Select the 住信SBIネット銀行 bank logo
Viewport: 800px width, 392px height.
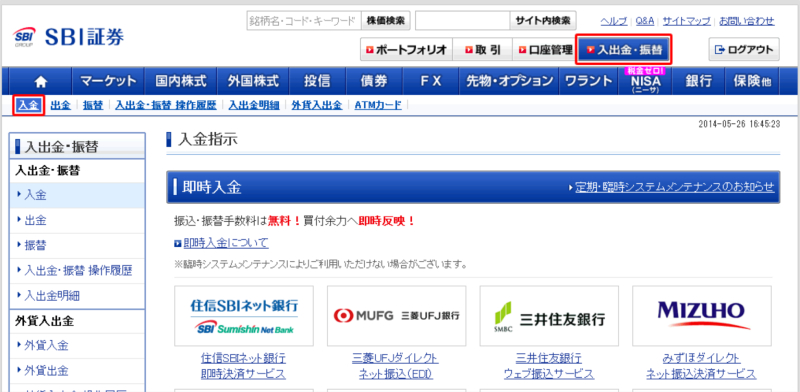click(244, 316)
